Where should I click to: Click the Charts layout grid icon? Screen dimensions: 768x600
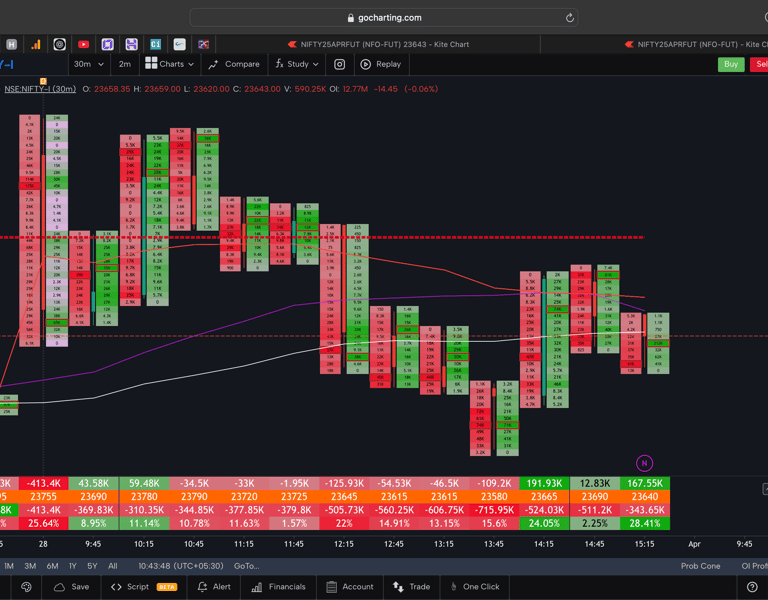tap(151, 63)
